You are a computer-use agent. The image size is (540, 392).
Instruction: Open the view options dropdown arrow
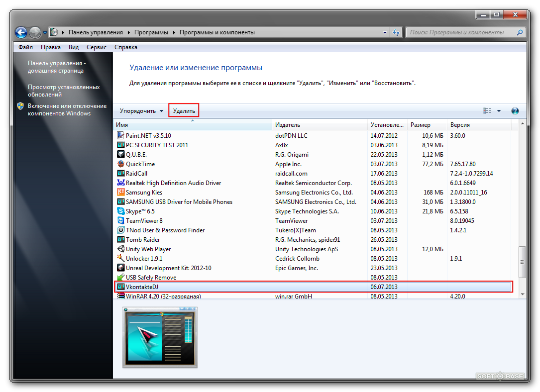[499, 111]
